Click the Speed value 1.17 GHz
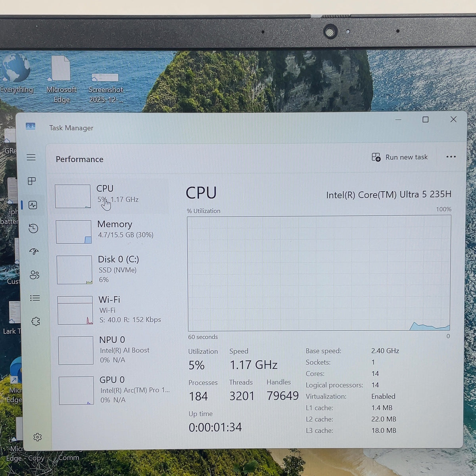476x476 pixels. click(x=253, y=365)
